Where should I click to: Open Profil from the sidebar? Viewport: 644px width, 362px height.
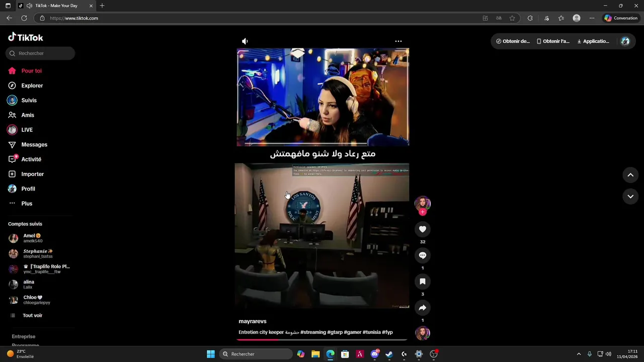coord(28,189)
